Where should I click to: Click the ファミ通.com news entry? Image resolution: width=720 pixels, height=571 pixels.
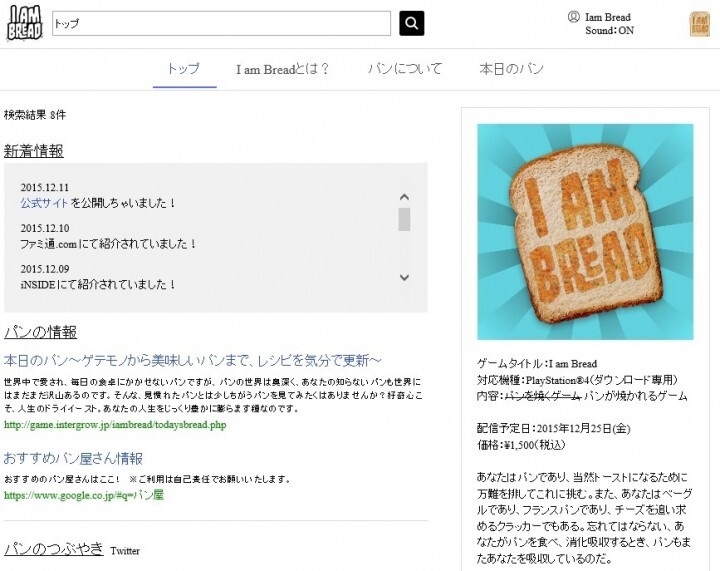[108, 244]
